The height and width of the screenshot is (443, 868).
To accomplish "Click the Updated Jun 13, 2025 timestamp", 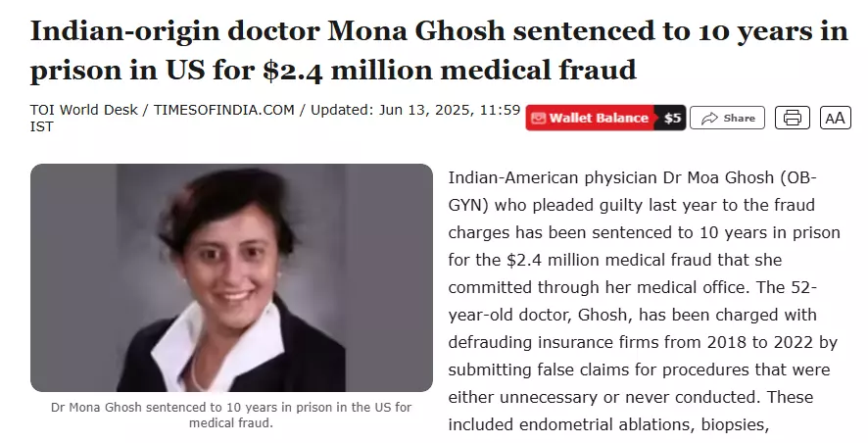I will (415, 110).
